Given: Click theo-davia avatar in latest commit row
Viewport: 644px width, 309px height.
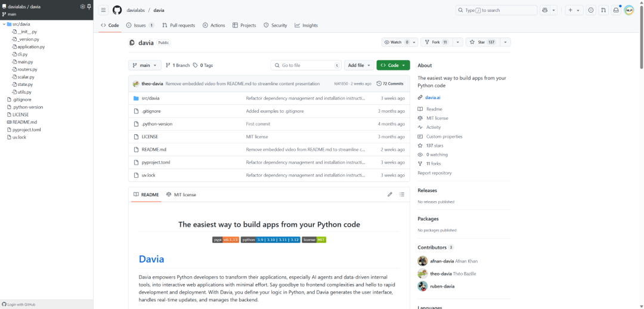Looking at the screenshot, I should point(136,84).
